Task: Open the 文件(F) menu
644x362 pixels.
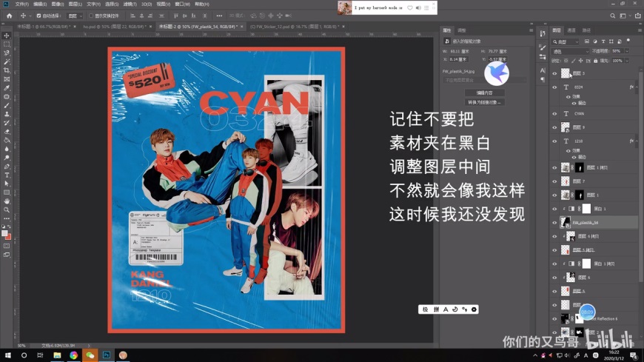Action: (21, 4)
